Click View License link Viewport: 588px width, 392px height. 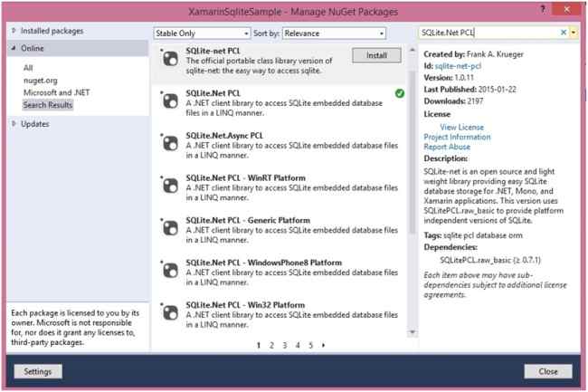pos(461,127)
